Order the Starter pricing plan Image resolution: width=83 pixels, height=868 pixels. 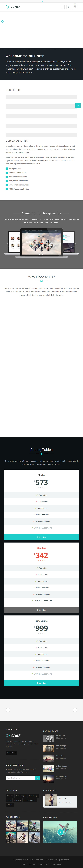click(x=41, y=537)
